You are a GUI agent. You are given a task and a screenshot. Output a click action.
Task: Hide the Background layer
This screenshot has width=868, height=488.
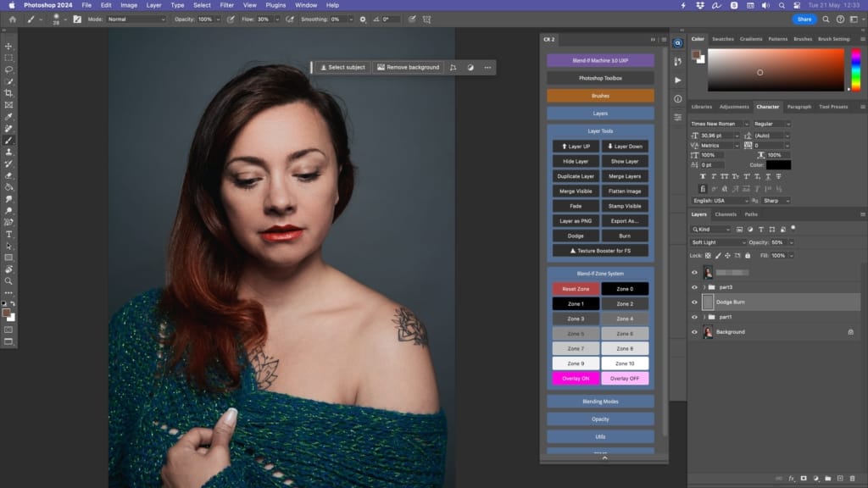[x=695, y=332]
